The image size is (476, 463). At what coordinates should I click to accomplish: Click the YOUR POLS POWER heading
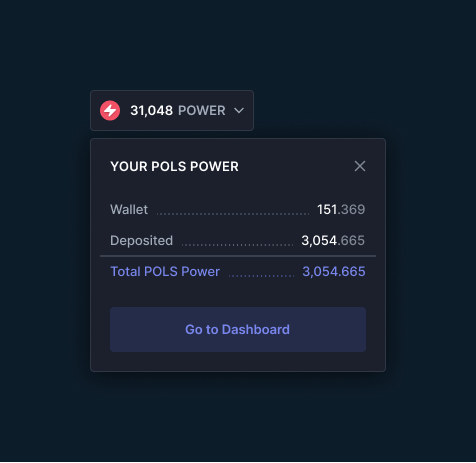pos(174,166)
